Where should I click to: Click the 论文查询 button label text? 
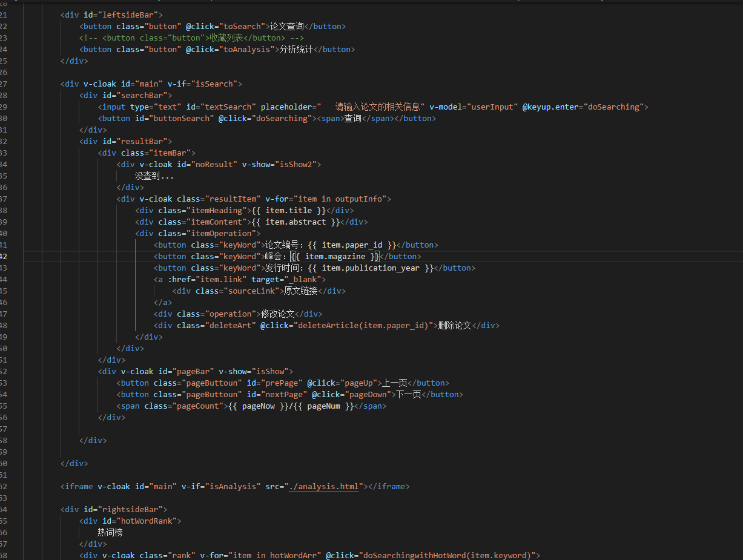[287, 26]
